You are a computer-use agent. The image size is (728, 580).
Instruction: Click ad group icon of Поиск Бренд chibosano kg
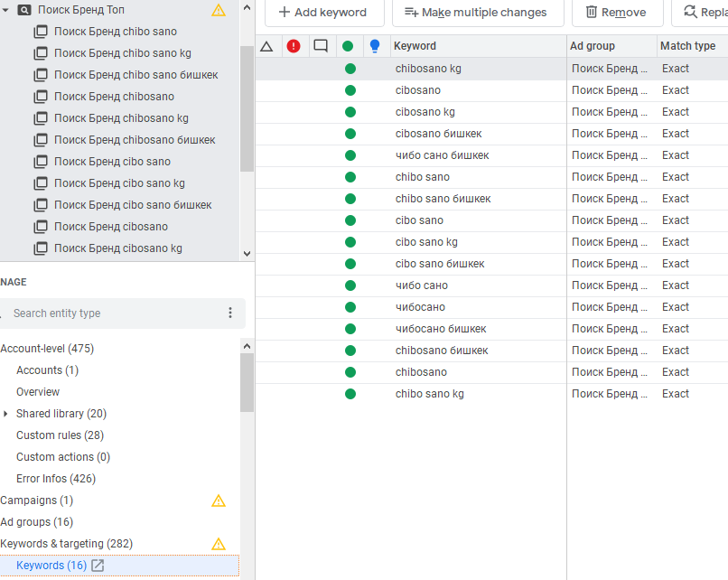click(x=41, y=118)
